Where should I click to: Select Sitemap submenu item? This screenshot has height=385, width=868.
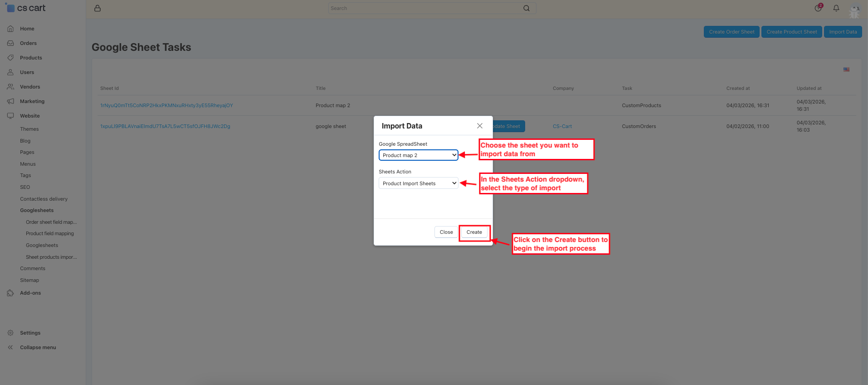(29, 280)
